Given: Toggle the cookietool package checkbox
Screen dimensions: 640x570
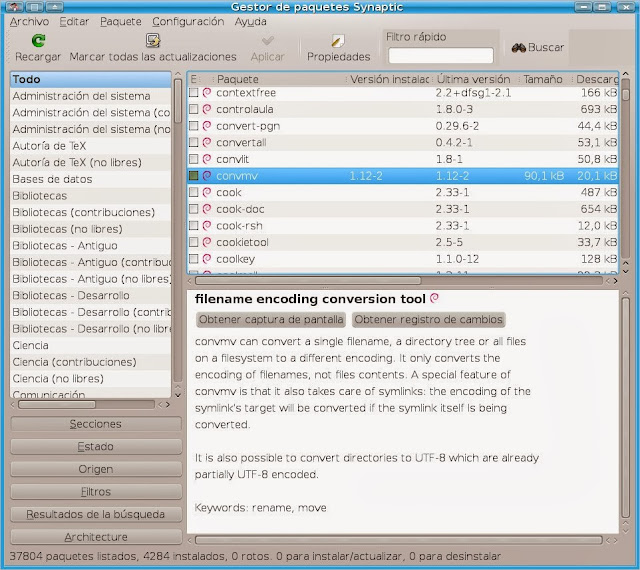Looking at the screenshot, I should tap(193, 243).
